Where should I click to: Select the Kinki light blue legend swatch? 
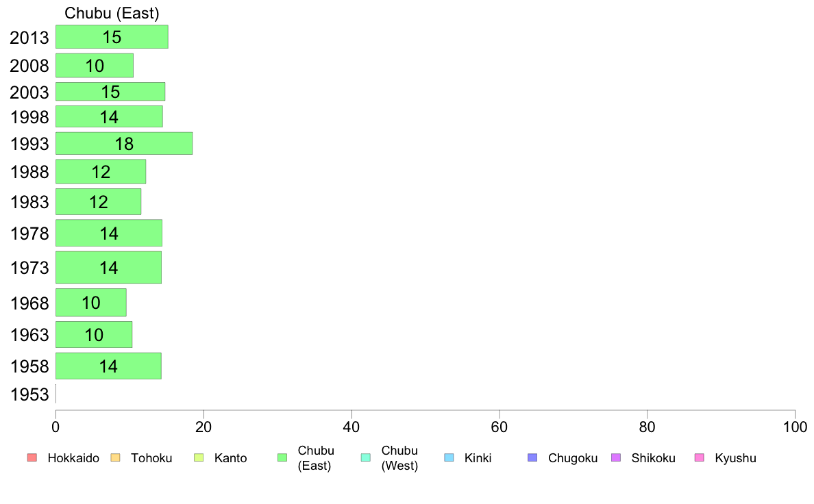click(x=449, y=457)
